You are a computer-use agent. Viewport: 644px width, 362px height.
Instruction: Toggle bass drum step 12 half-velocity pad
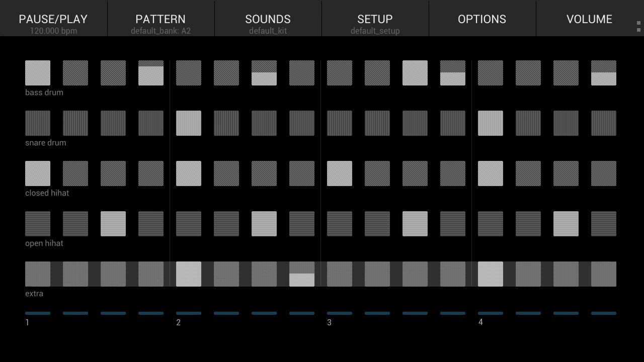pyautogui.click(x=453, y=73)
